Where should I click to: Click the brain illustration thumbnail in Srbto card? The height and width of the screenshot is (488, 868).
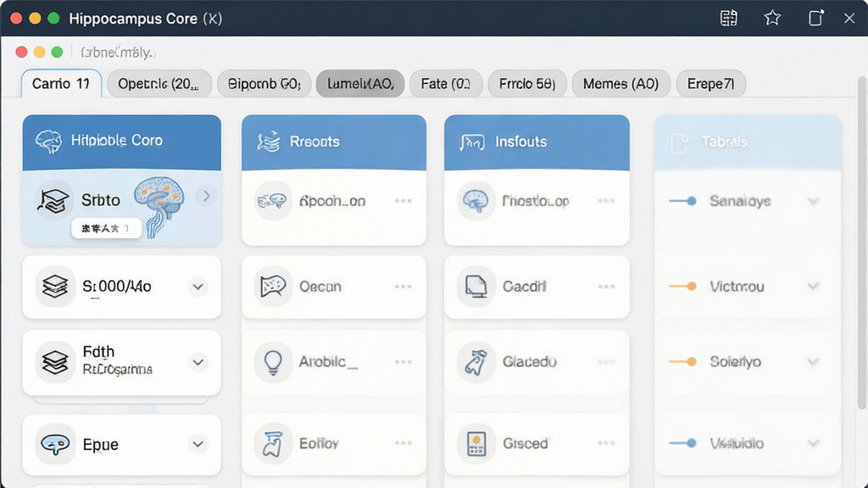coord(159,206)
